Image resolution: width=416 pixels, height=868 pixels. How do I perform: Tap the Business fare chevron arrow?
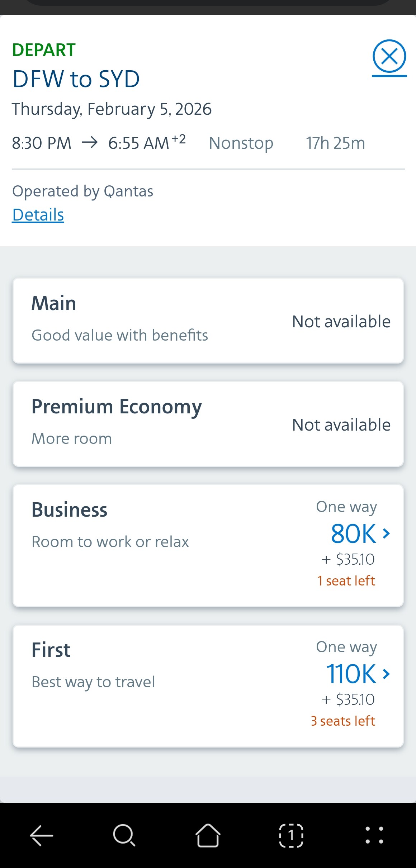[x=386, y=534]
